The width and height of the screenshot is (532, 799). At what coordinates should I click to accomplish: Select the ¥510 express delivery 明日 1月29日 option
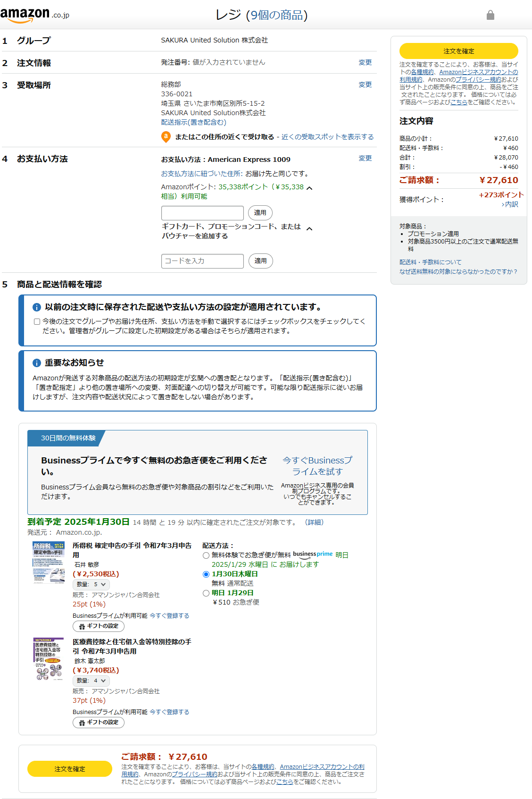tap(206, 593)
